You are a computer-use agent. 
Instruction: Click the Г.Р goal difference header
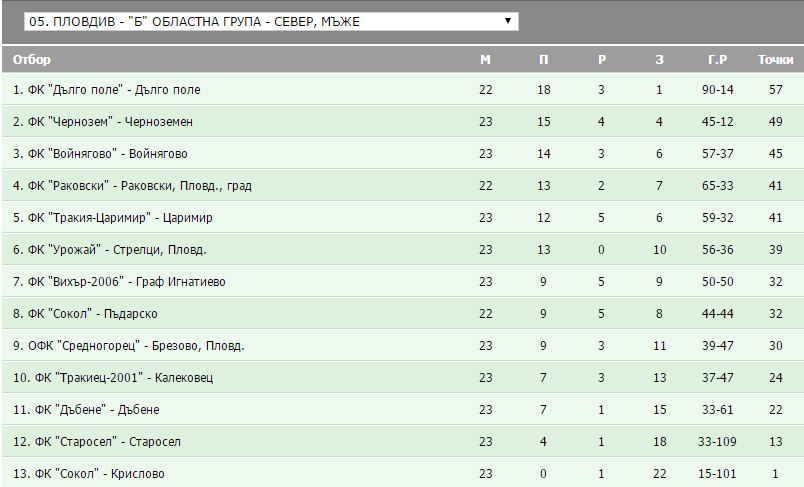click(x=717, y=59)
